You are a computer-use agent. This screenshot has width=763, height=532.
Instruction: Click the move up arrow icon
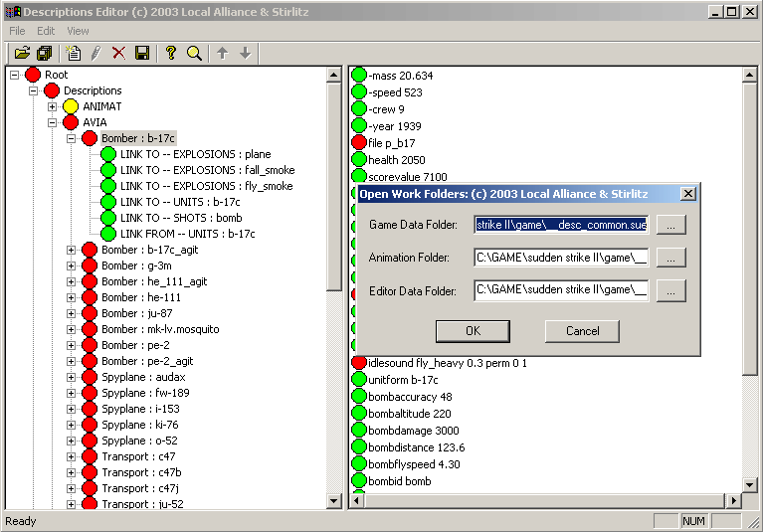click(223, 53)
